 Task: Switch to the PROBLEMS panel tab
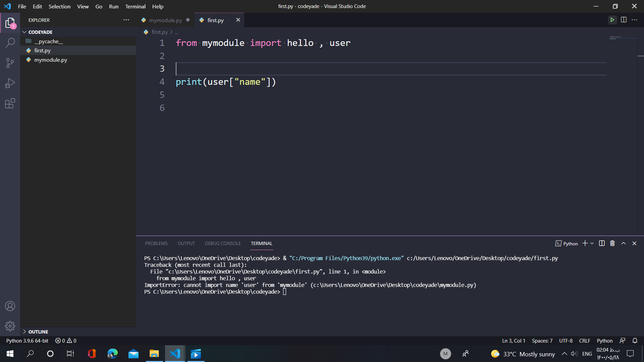coord(156,243)
